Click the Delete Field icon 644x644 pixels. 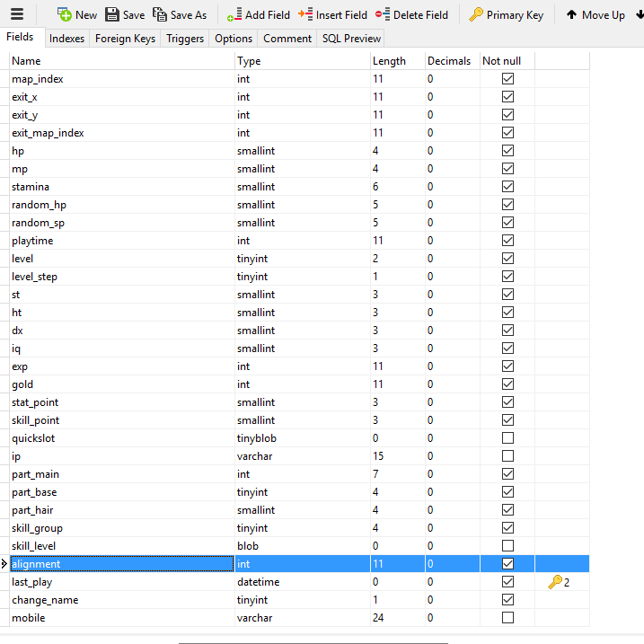[383, 14]
